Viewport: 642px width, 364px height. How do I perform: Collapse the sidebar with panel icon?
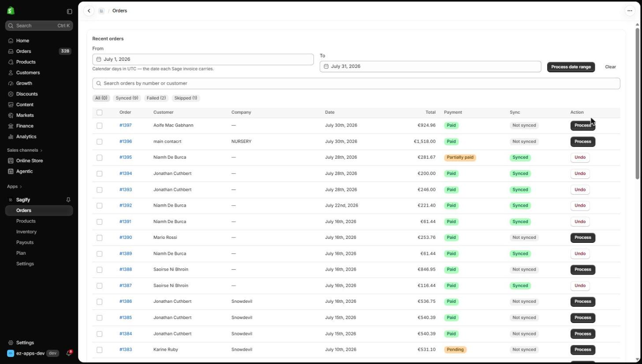tap(69, 11)
